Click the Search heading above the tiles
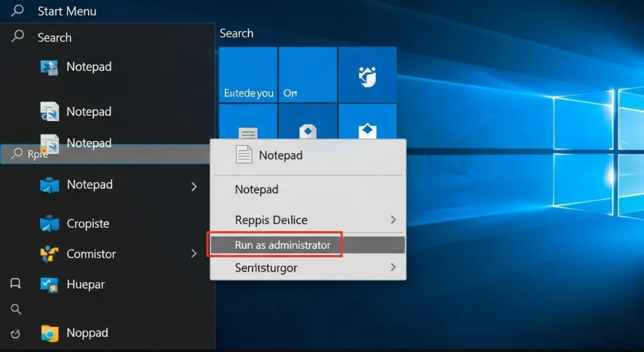644x352 pixels. 236,33
